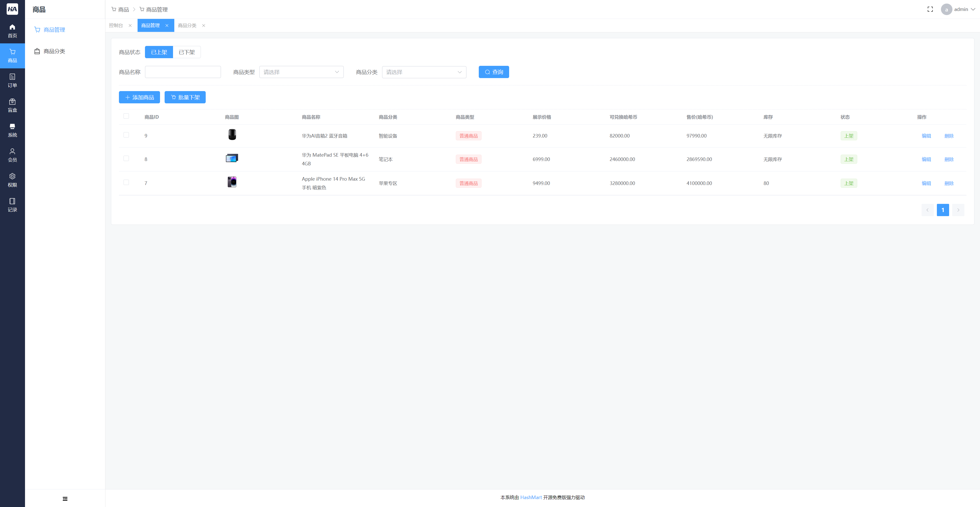
Task: Check the checkbox for product ID 7
Action: tap(126, 182)
